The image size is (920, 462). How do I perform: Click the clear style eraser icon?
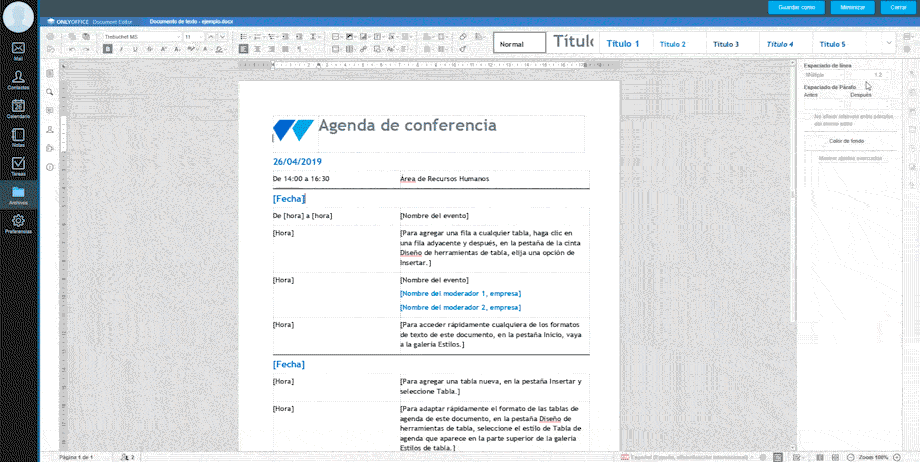(x=463, y=36)
